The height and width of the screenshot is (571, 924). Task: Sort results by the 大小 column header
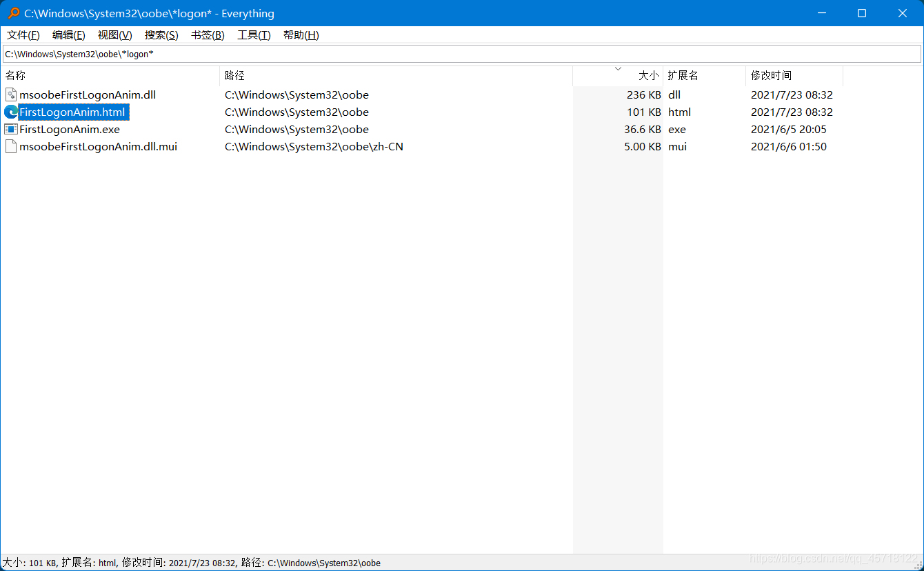(618, 76)
